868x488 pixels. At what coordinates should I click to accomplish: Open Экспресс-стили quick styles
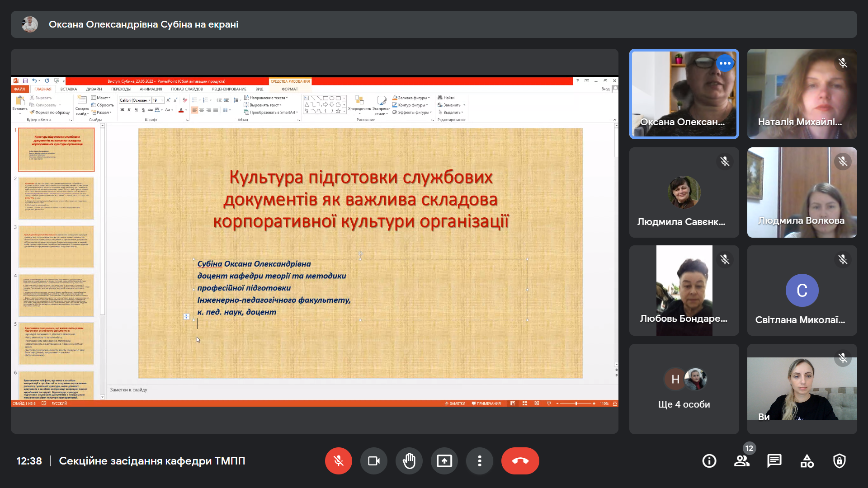point(381,105)
